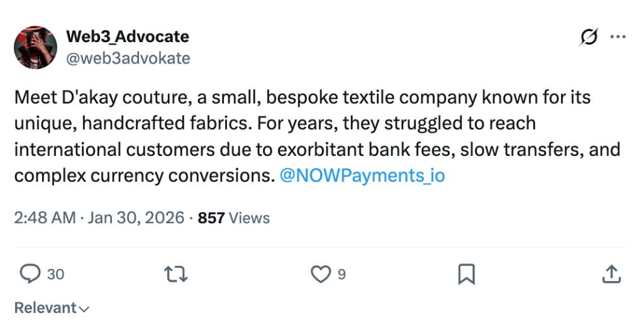Click the 9 likes count
The image size is (644, 325).
pos(341,275)
